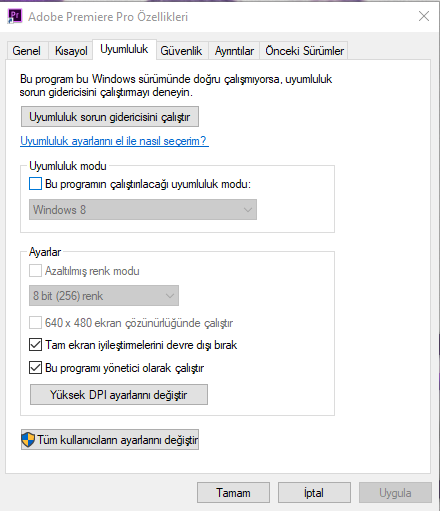Open the Ayrıntılar tab

click(234, 51)
